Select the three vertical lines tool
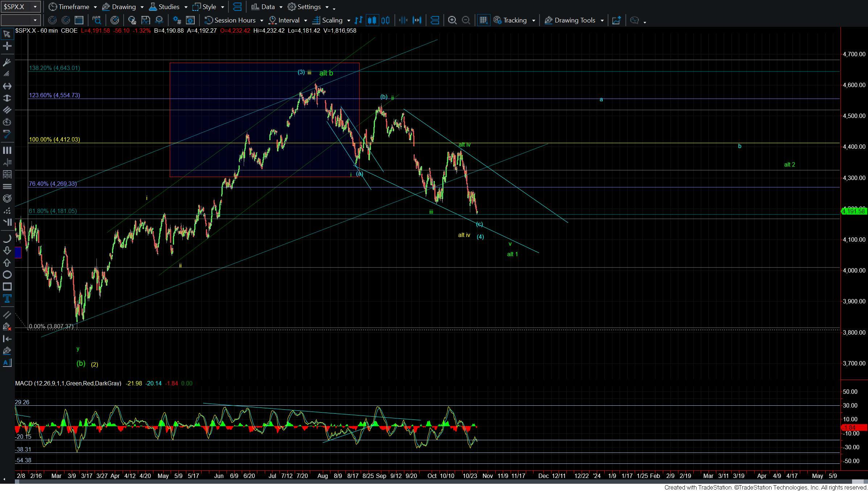Image resolution: width=868 pixels, height=491 pixels. click(7, 150)
